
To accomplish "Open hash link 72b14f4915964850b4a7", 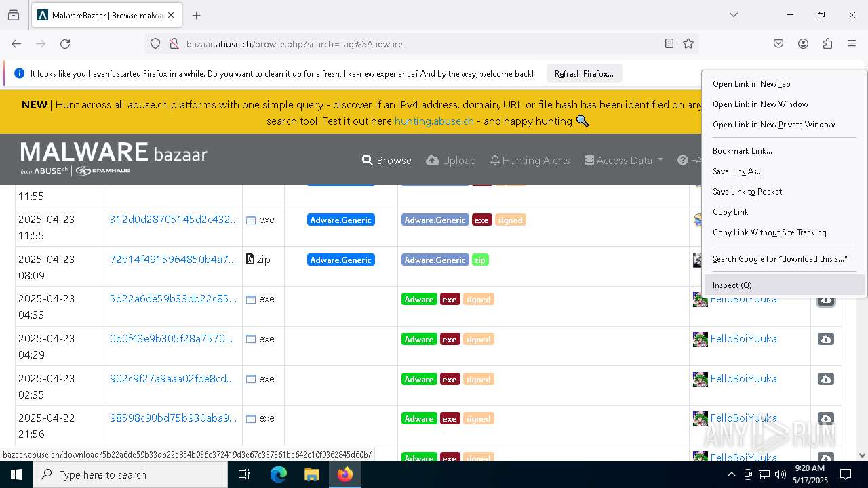I will point(173,259).
